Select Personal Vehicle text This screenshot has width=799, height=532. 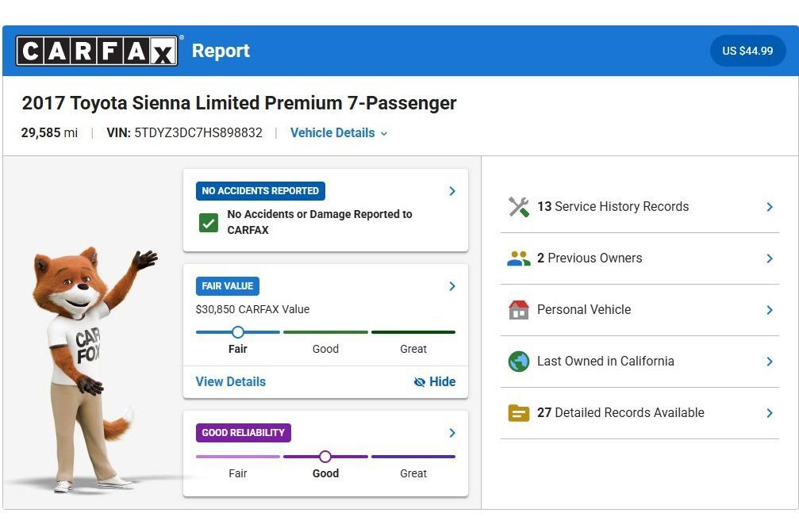pos(584,309)
